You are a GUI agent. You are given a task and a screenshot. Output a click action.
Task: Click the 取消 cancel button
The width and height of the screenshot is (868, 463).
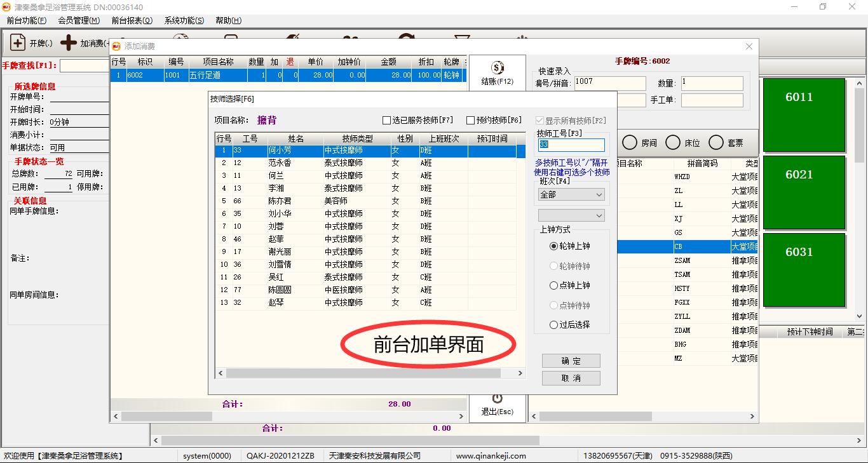coord(571,378)
